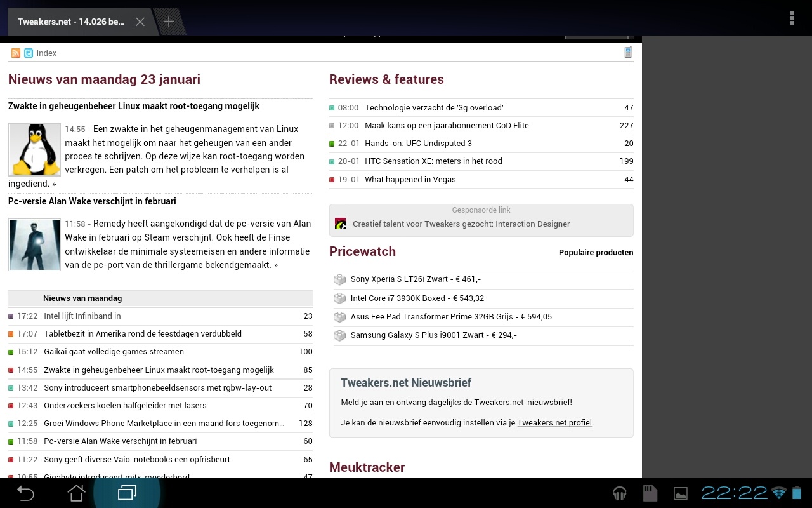Open HTC Sensation XE review
Viewport: 812px width, 508px height.
[x=433, y=161]
